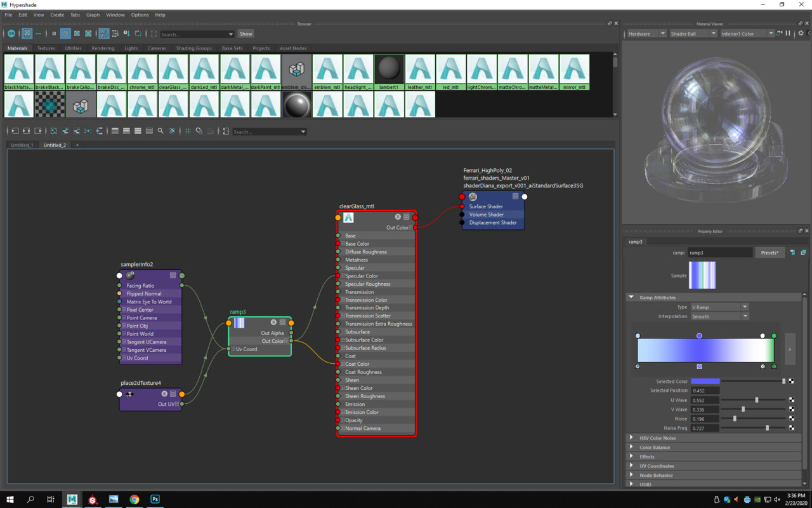Click the checker map icon for Noise Freq
Viewport: 812px width, 508px height.
tap(792, 428)
